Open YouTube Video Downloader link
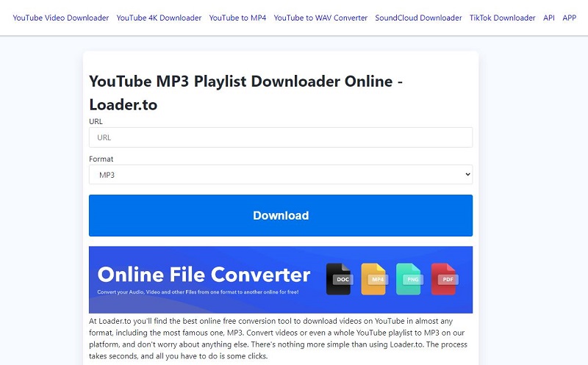The height and width of the screenshot is (365, 588). coord(61,18)
